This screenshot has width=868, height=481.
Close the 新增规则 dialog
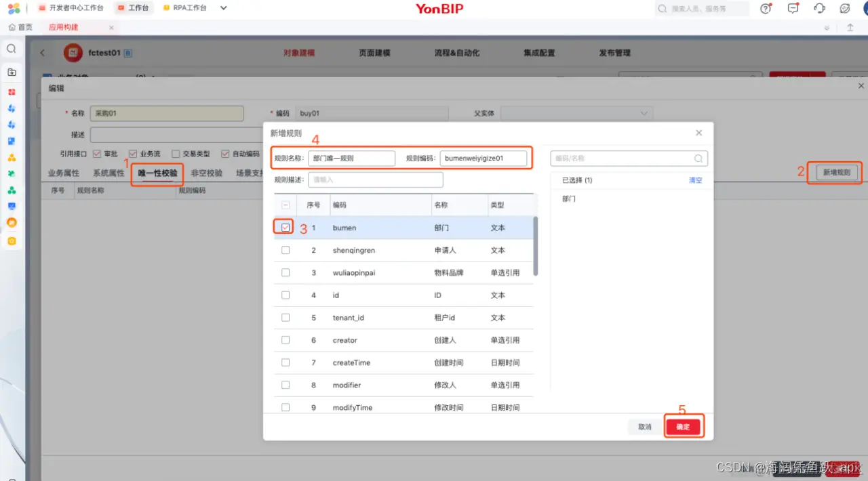click(699, 133)
